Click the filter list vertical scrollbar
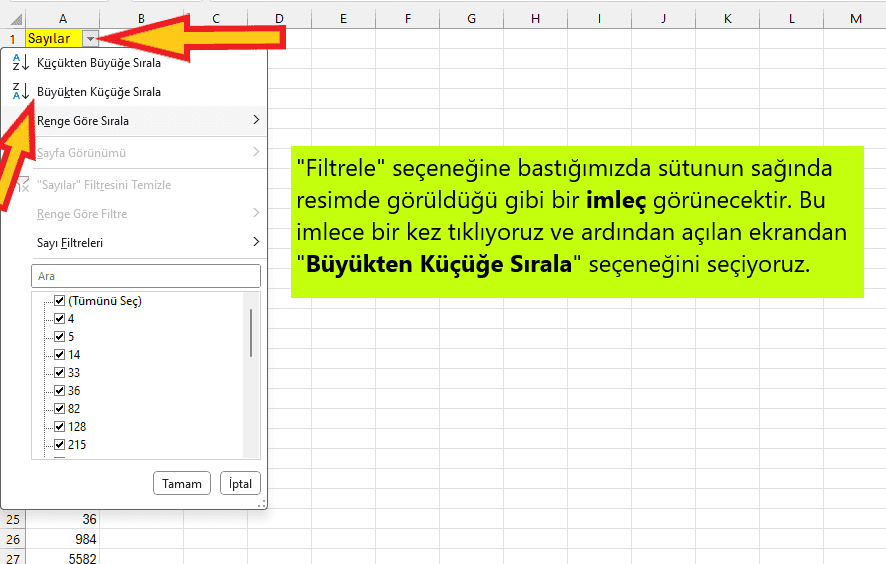This screenshot has width=886, height=564. pos(250,333)
